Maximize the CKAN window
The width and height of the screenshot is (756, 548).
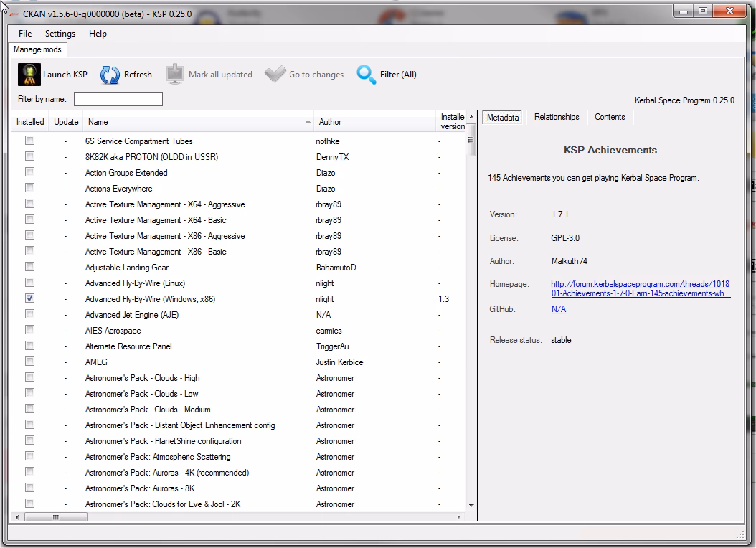703,11
